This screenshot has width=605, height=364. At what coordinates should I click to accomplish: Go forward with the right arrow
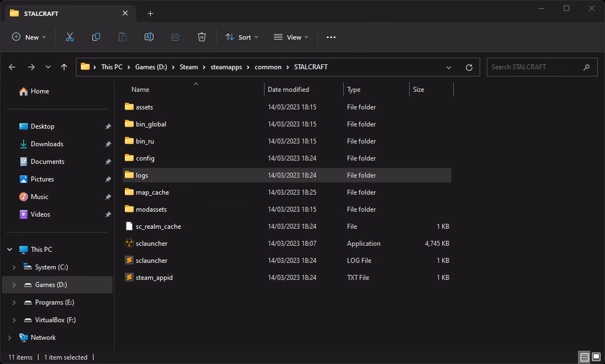coord(31,67)
